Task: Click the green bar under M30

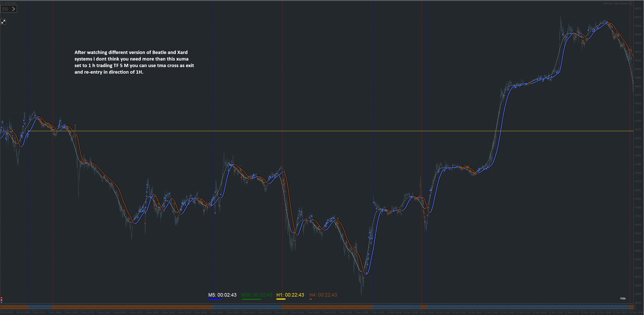Action: (x=251, y=299)
